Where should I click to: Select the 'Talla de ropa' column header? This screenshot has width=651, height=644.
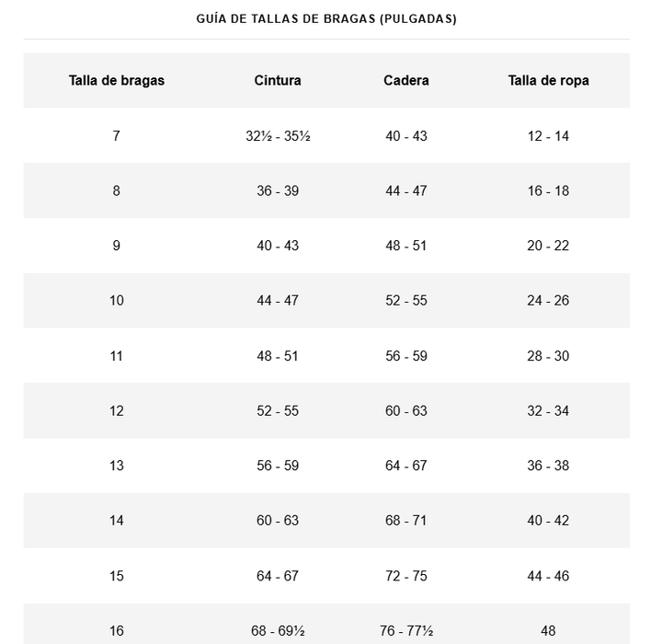[x=548, y=80]
